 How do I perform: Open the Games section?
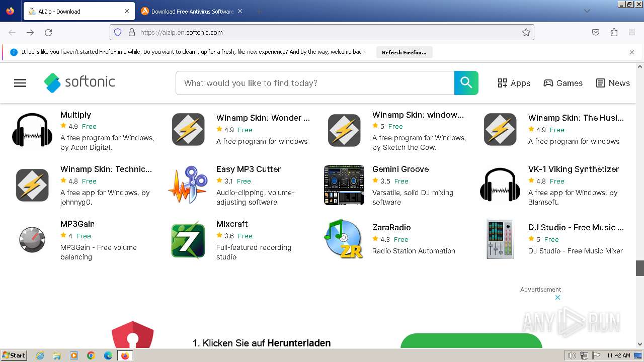tap(563, 83)
